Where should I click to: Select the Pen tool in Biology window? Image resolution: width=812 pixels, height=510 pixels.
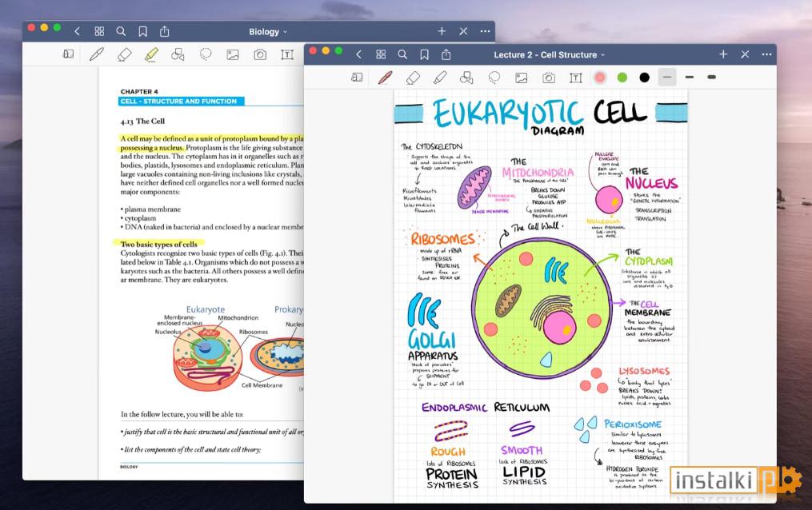pyautogui.click(x=97, y=54)
